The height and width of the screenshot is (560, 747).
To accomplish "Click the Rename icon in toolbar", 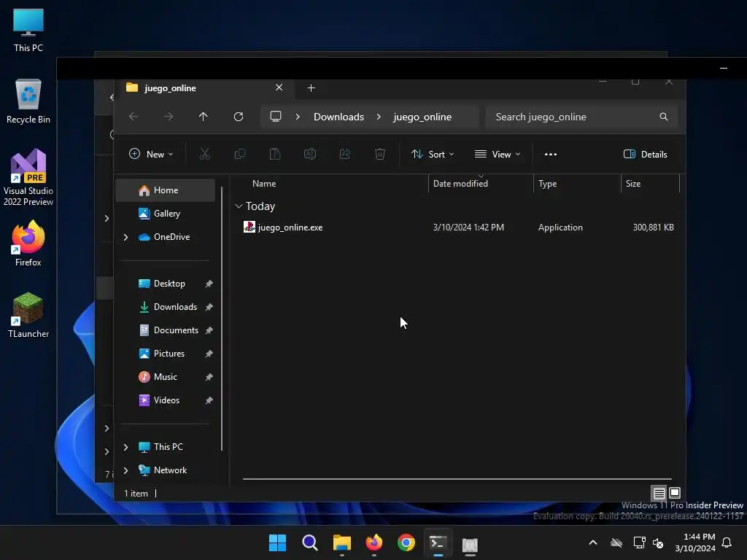I will pyautogui.click(x=309, y=154).
